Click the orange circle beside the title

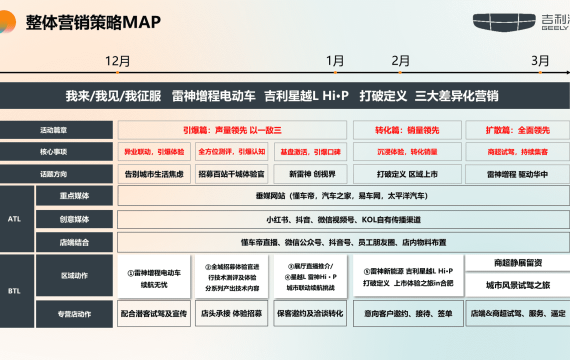coord(7,21)
